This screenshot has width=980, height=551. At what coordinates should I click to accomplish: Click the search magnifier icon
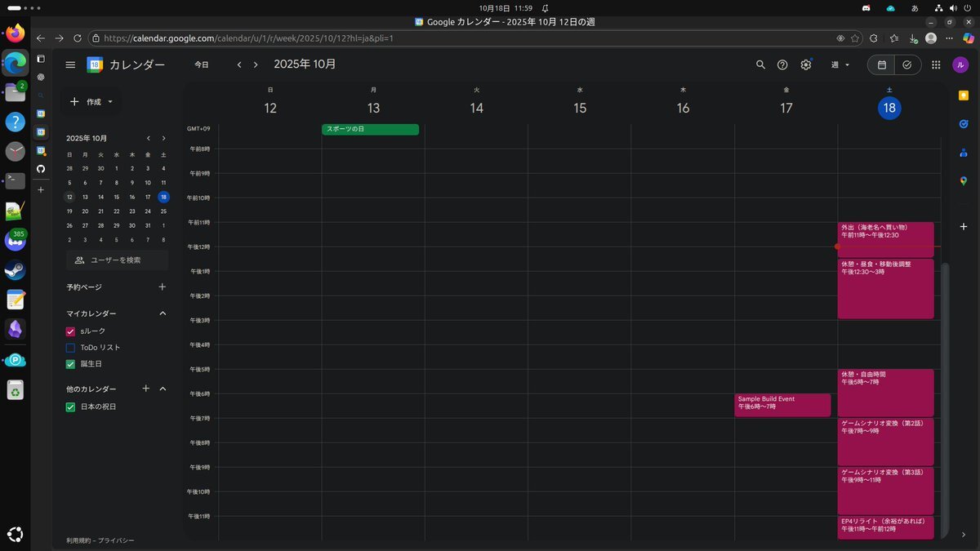pyautogui.click(x=760, y=64)
